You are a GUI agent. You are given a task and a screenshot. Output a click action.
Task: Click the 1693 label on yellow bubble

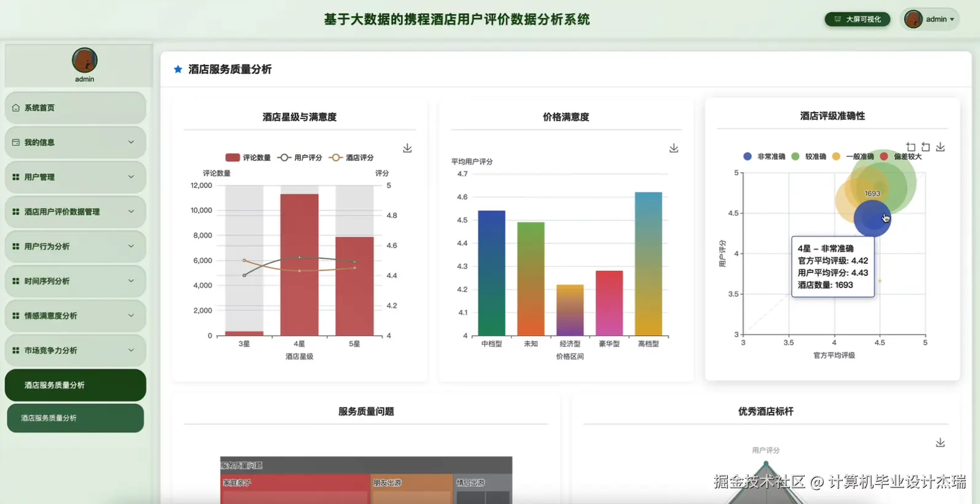(x=872, y=194)
